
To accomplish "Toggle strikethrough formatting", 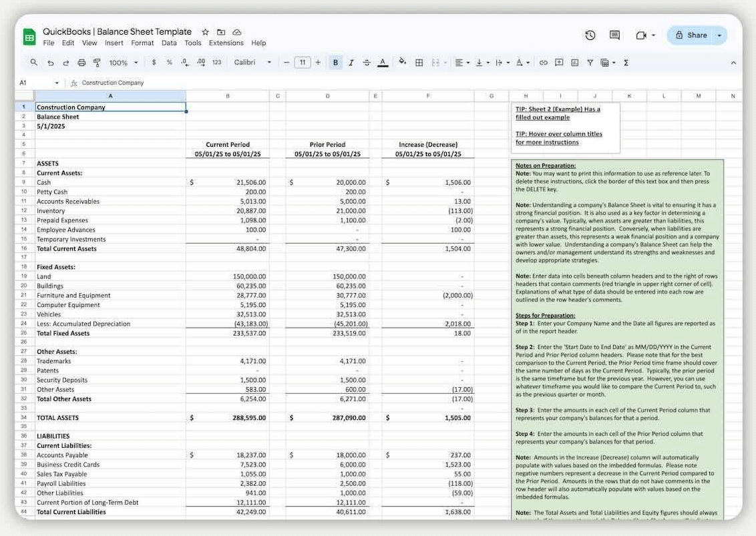I will pos(367,63).
